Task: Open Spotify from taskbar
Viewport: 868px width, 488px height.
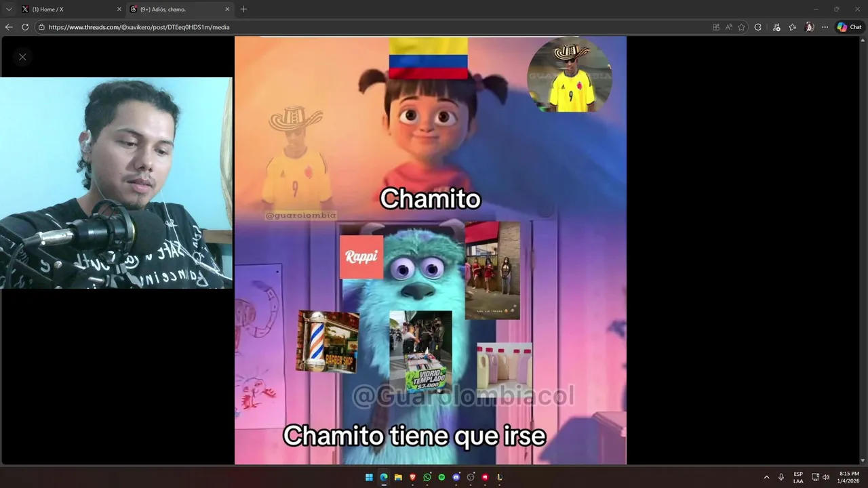Action: point(441,477)
